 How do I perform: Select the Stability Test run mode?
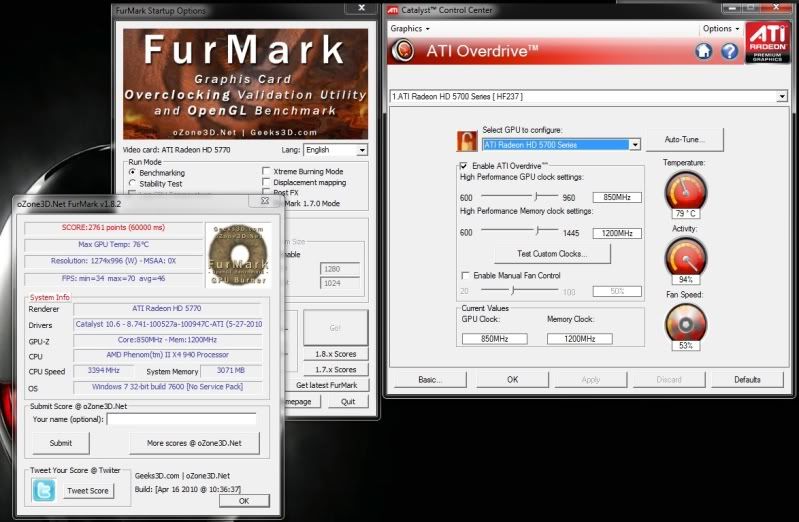point(133,184)
